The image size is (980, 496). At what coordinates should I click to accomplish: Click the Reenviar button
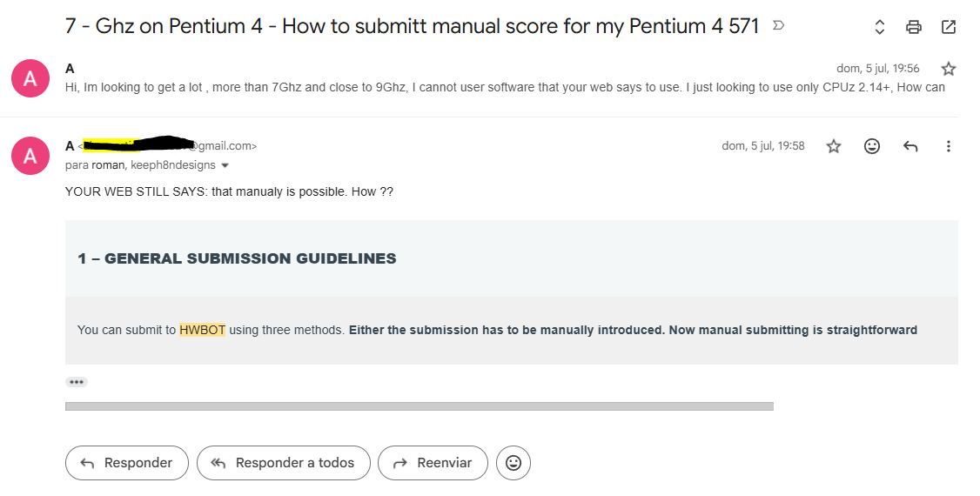click(x=433, y=463)
